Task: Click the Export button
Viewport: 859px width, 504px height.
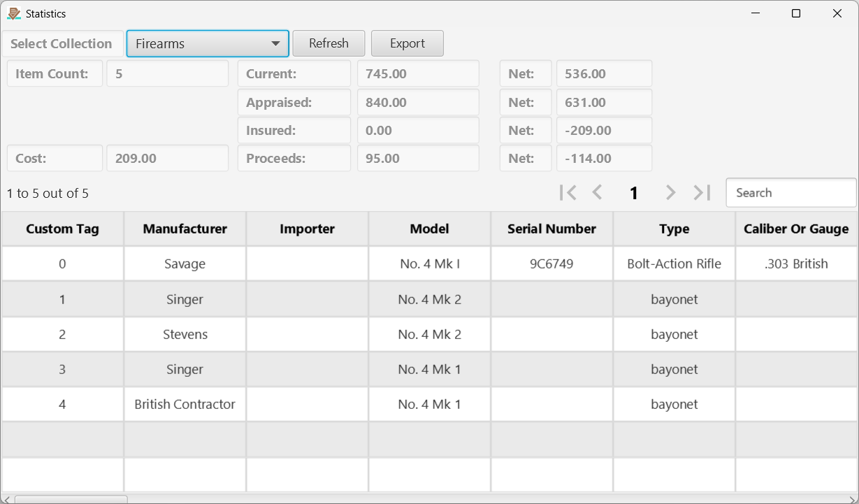Action: 407,43
